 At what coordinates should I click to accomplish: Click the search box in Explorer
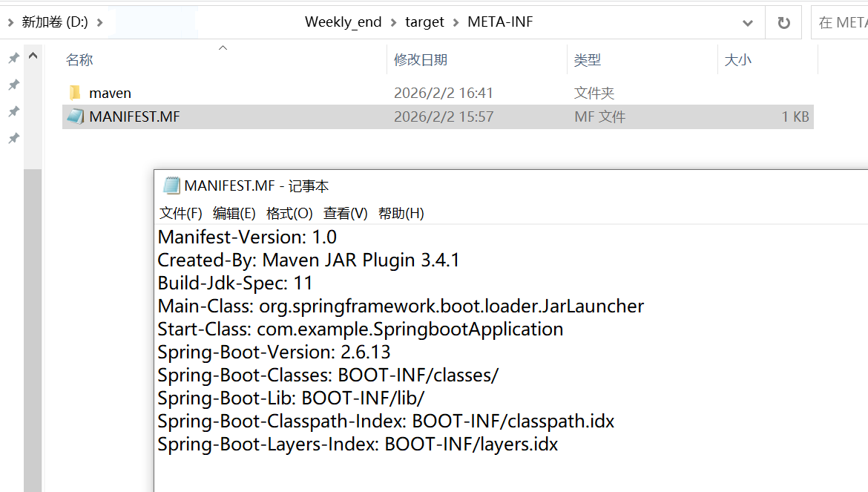tap(840, 23)
